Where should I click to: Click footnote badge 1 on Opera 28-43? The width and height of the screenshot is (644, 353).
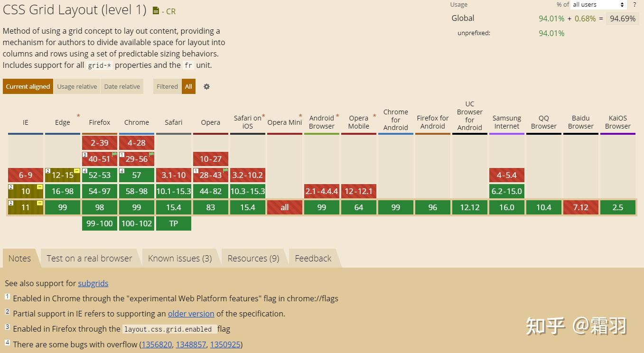[195, 170]
